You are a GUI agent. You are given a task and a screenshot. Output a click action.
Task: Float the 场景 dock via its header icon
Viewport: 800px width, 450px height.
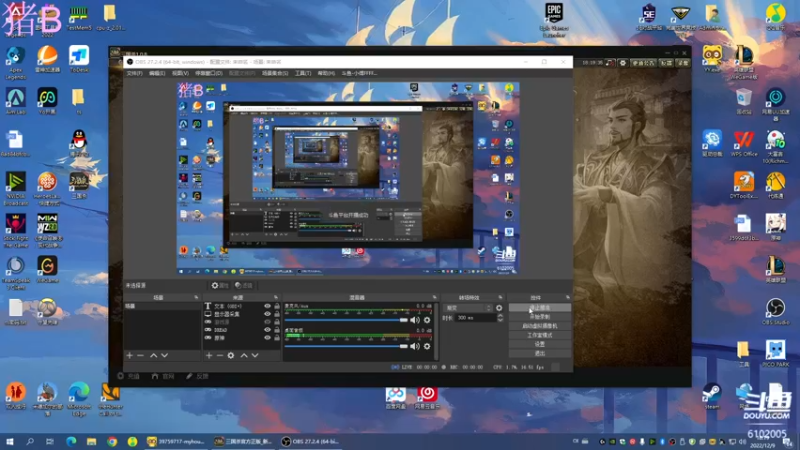point(196,297)
